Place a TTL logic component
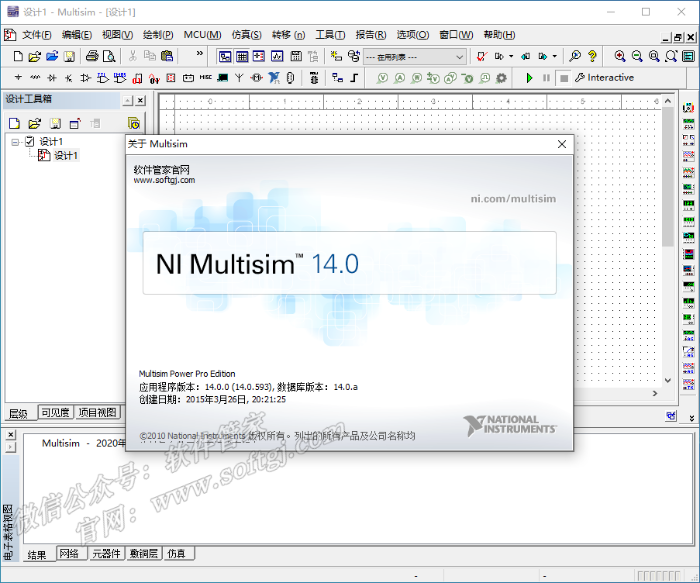Viewport: 700px width, 583px height. (103, 78)
